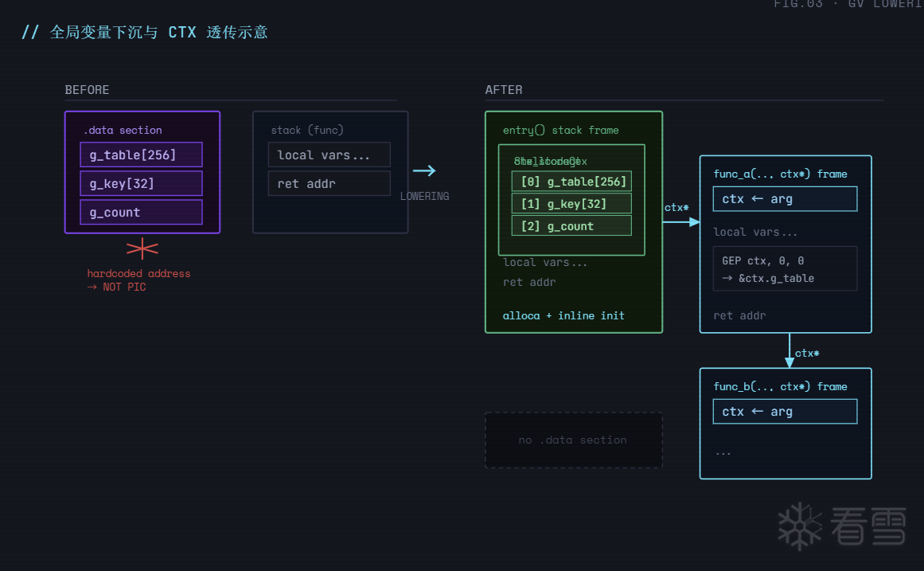Click the LOWERING label

coord(424,196)
